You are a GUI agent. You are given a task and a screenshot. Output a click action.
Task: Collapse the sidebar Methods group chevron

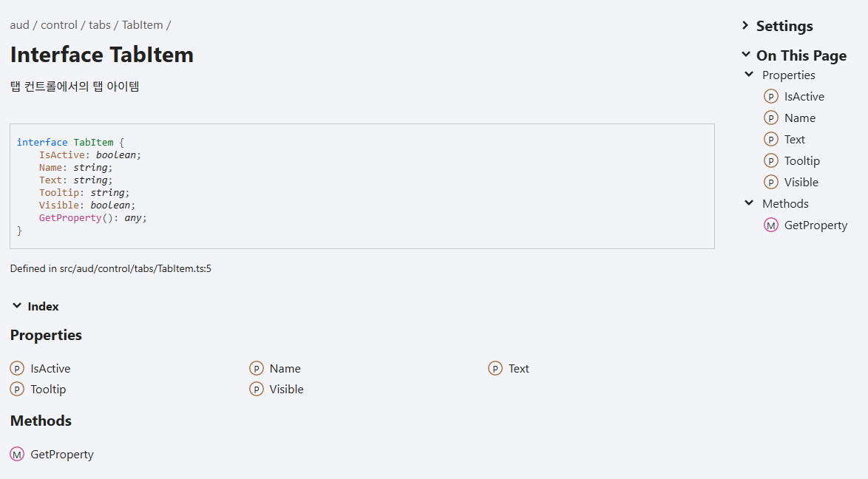point(749,203)
